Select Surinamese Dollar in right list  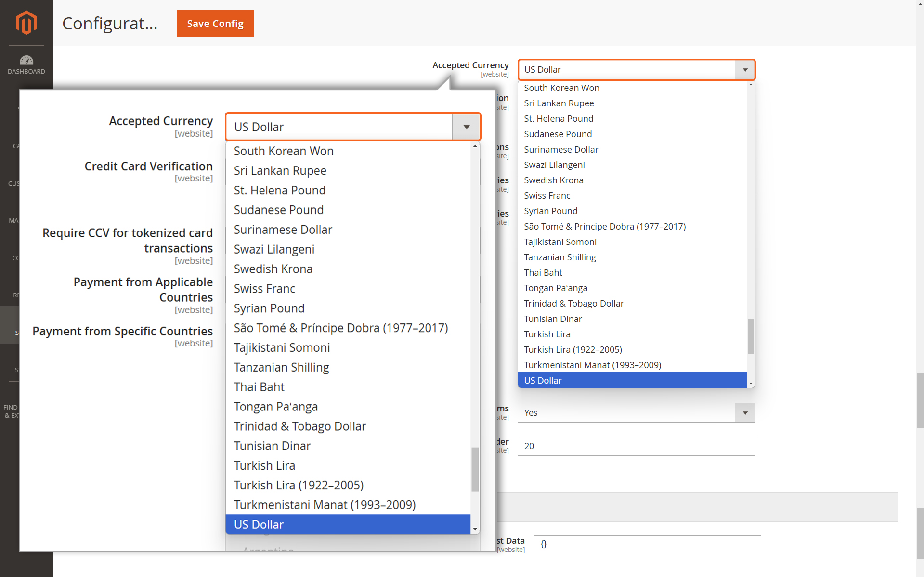(632, 149)
